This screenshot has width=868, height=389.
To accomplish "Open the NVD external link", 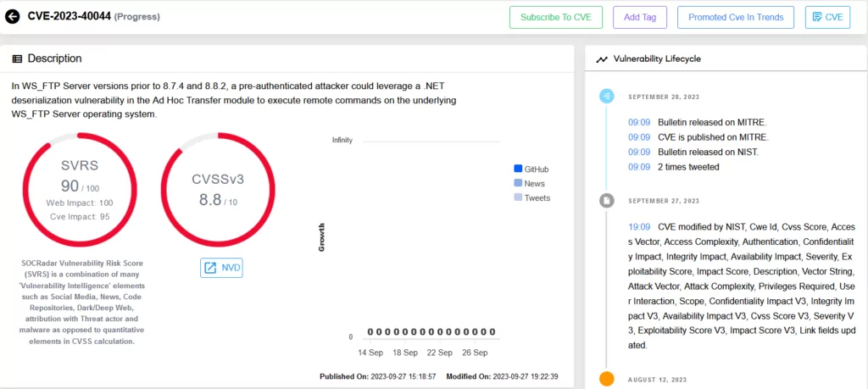I will coord(221,268).
